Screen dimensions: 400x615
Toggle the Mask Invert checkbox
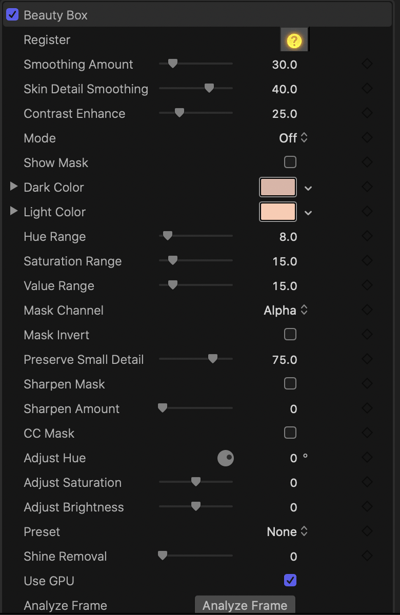click(290, 335)
